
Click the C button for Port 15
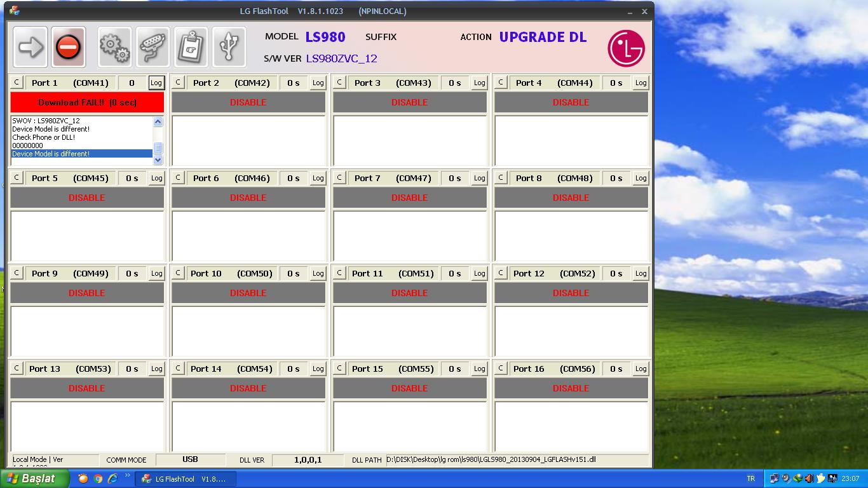point(339,369)
